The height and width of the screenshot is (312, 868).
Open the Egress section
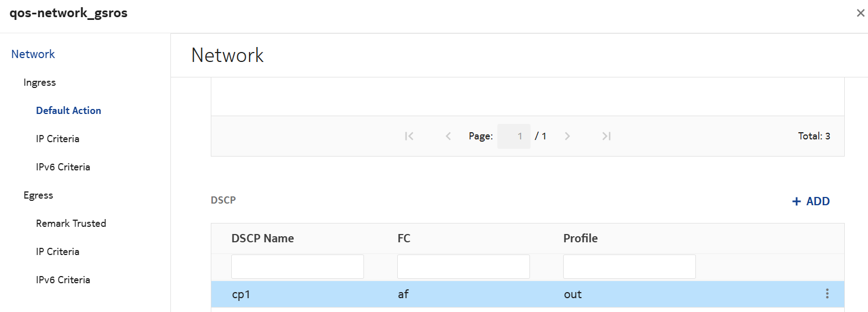coord(38,195)
